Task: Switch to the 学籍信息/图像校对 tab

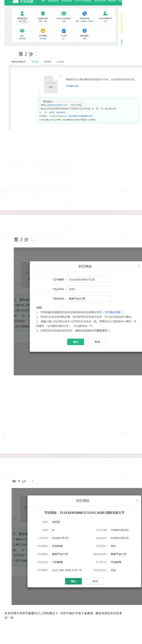Action: pos(18,62)
